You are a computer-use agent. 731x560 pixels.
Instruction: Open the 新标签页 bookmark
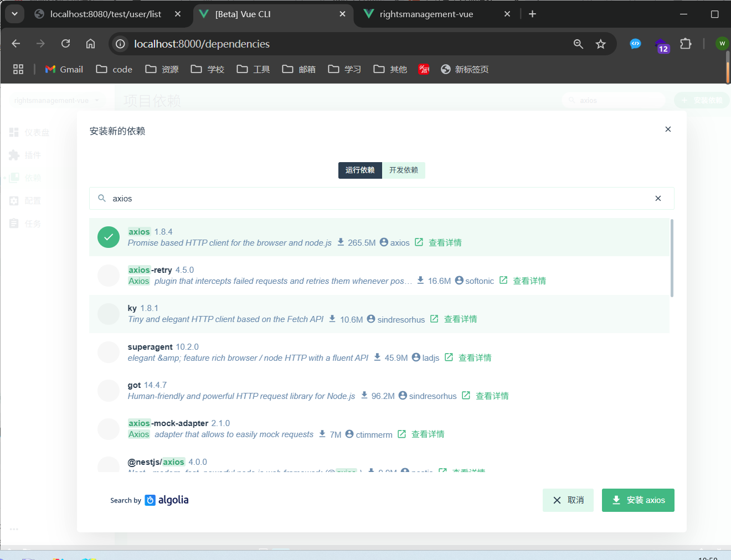click(465, 69)
